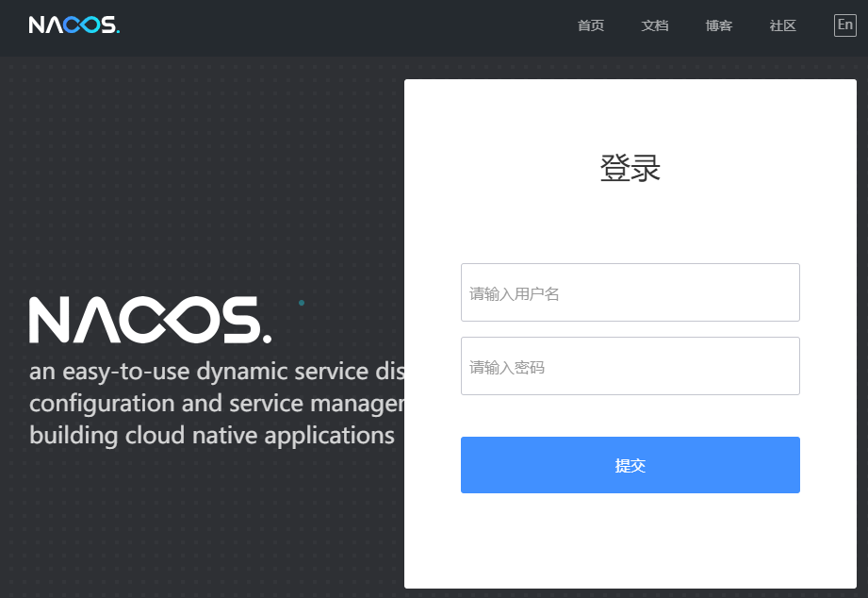This screenshot has height=598, width=868.
Task: Click the large NACOS banner logo
Action: pyautogui.click(x=150, y=320)
